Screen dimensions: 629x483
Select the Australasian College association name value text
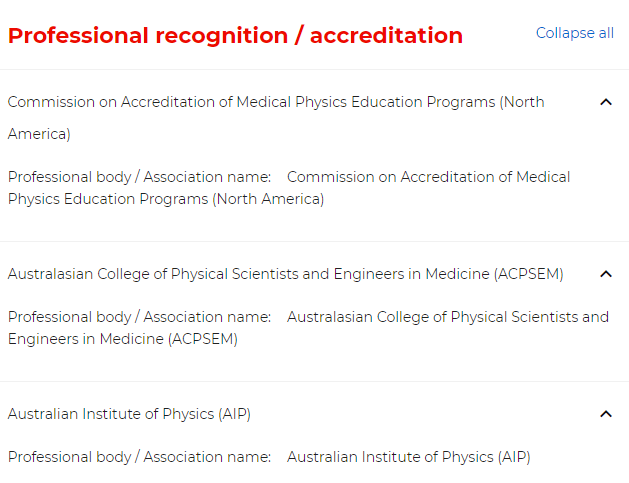(447, 317)
